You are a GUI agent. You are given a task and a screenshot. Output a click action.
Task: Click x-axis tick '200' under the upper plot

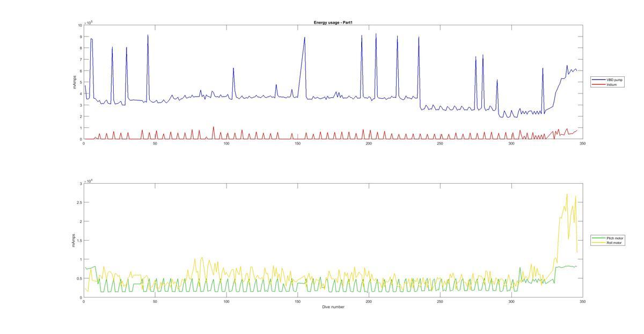pos(369,143)
